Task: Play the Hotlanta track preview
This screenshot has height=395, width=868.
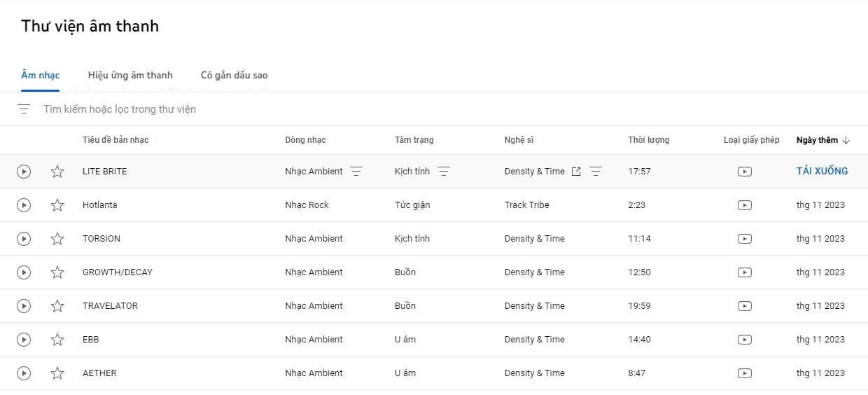Action: pyautogui.click(x=24, y=205)
